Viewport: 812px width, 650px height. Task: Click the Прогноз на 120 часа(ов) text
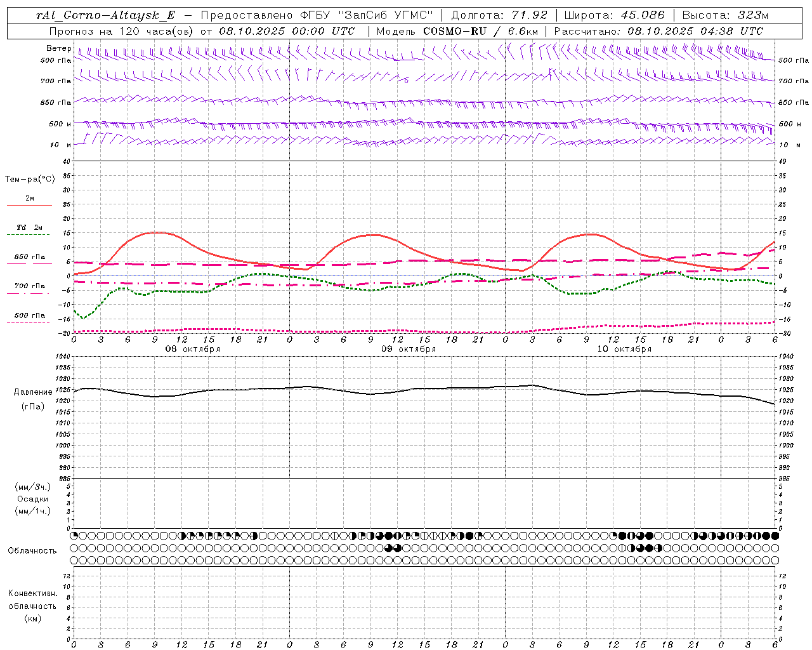[121, 31]
